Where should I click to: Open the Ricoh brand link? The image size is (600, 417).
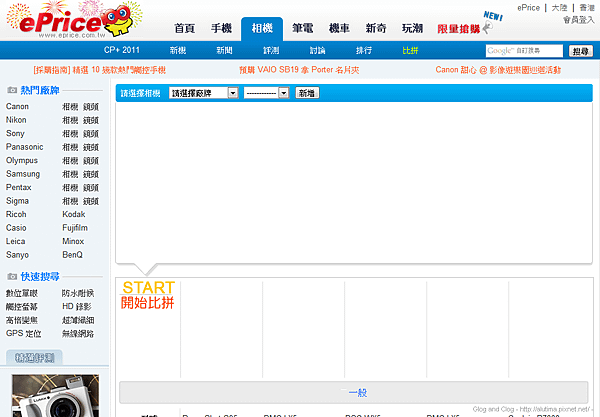click(x=16, y=214)
